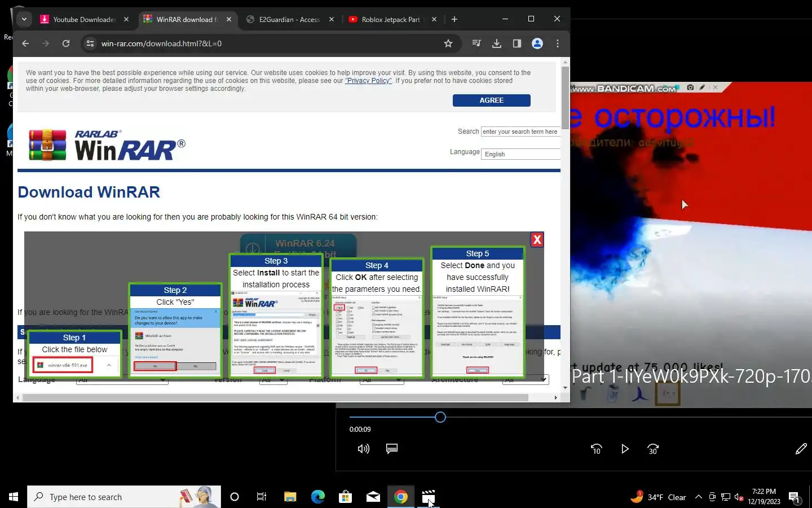This screenshot has width=812, height=508.
Task: Open the Architecture filter dropdown
Action: click(x=526, y=380)
